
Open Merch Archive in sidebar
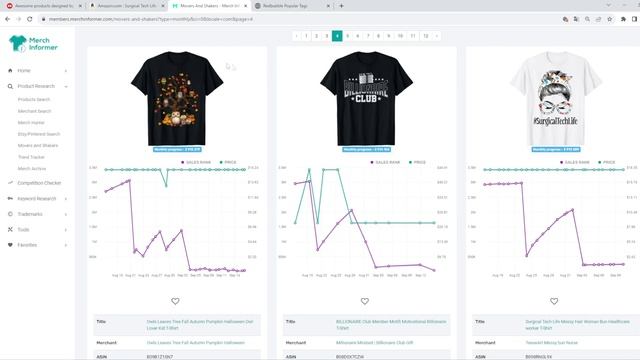[32, 169]
